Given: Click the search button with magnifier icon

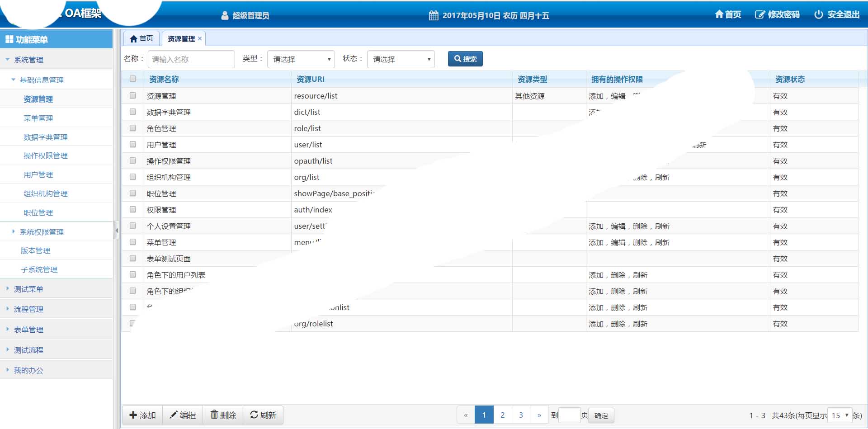Looking at the screenshot, I should 465,59.
